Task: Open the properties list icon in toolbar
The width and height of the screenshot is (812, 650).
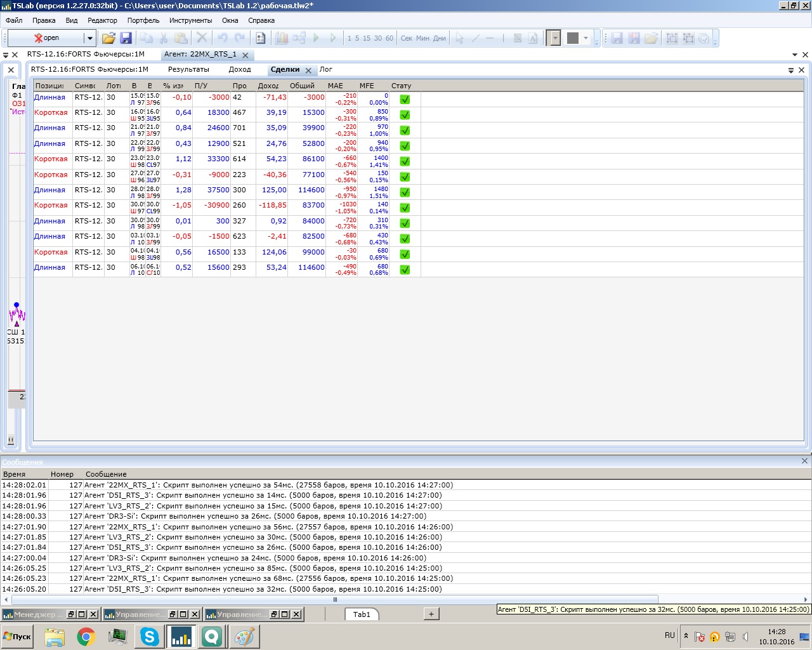Action: point(260,38)
